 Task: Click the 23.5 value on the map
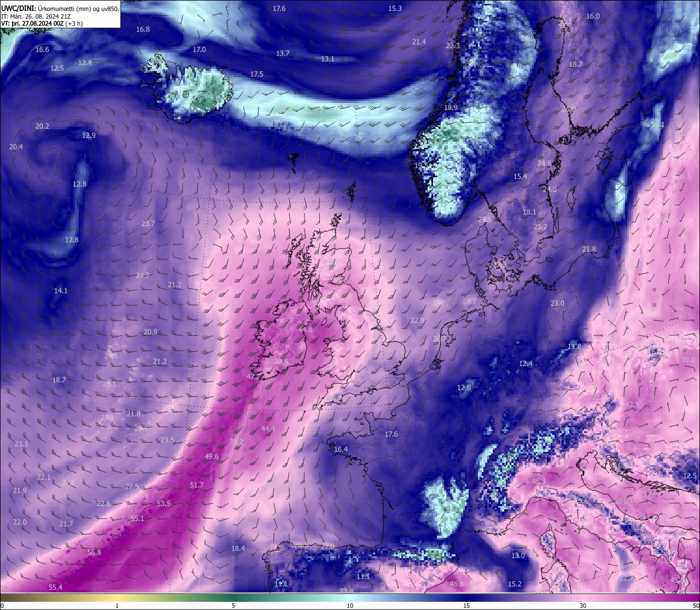coord(167,440)
